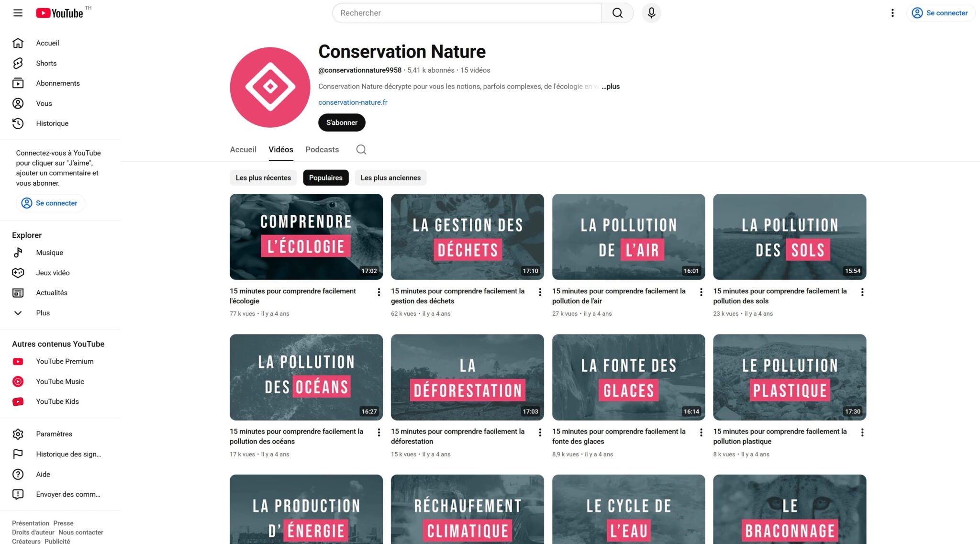Toggle the 'Populaires' filter chip

325,178
